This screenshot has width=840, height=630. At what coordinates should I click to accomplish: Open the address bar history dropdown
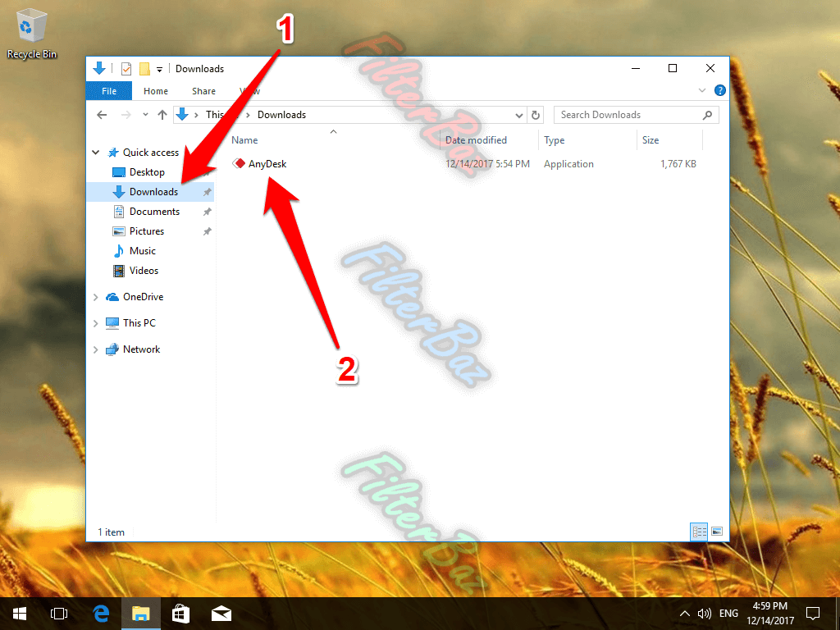[518, 114]
